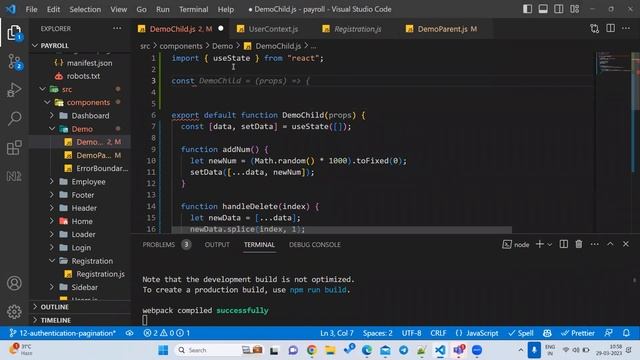This screenshot has height=360, width=640.
Task: Open the Run and Debug view
Action: point(14,90)
